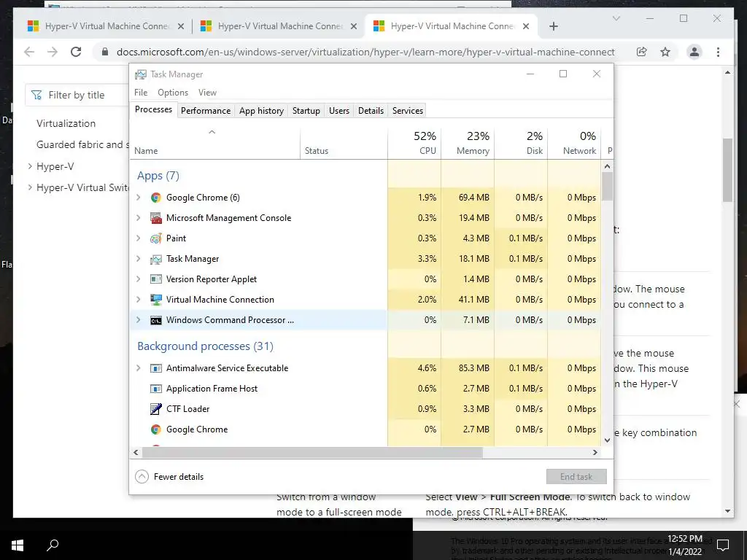This screenshot has height=560, width=747.
Task: Expand Hyper-V Virtual Switch sidebar item
Action: [30, 187]
